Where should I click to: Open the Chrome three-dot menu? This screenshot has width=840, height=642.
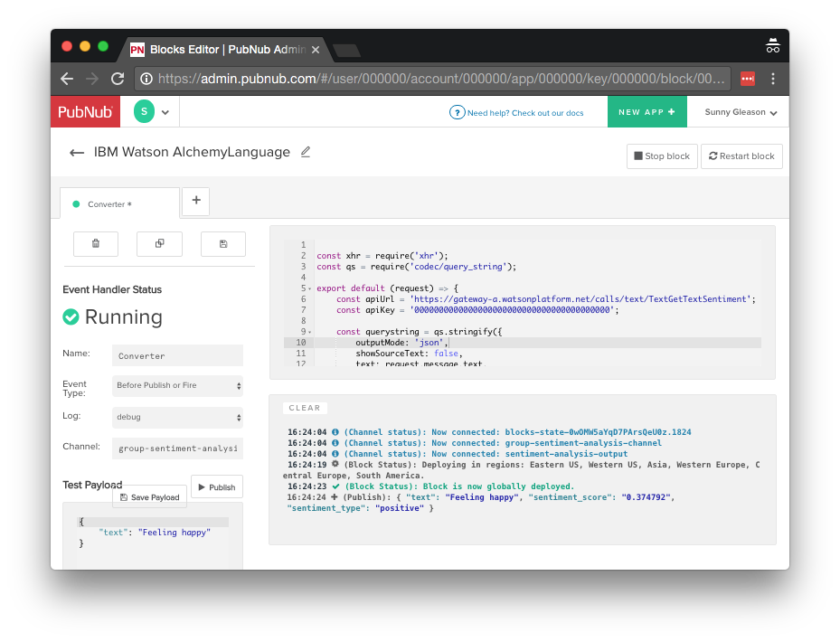tap(773, 79)
